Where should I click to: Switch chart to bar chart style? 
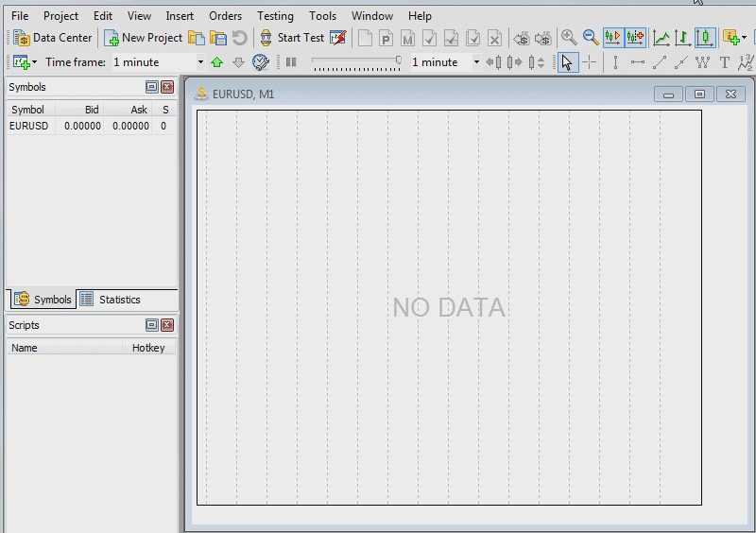(682, 38)
